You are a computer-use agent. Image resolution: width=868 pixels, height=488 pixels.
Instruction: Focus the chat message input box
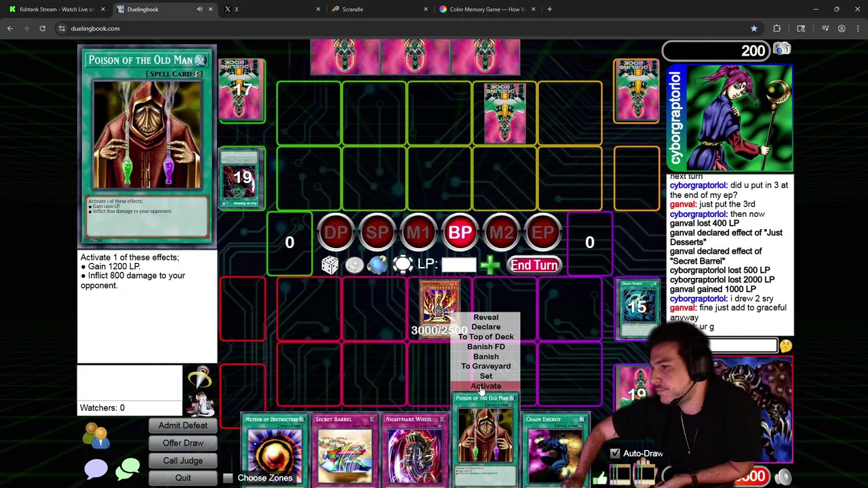pos(742,346)
